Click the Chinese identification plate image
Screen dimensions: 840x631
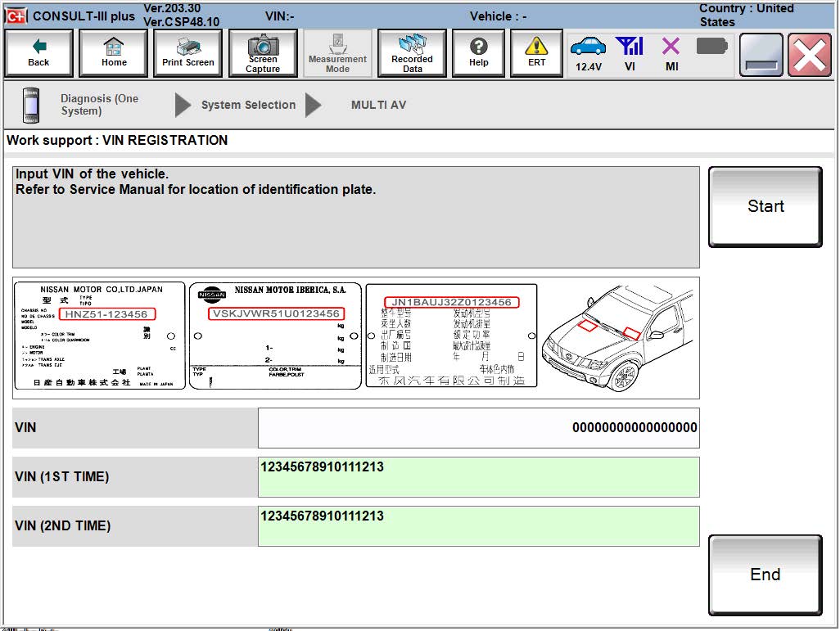(x=451, y=336)
